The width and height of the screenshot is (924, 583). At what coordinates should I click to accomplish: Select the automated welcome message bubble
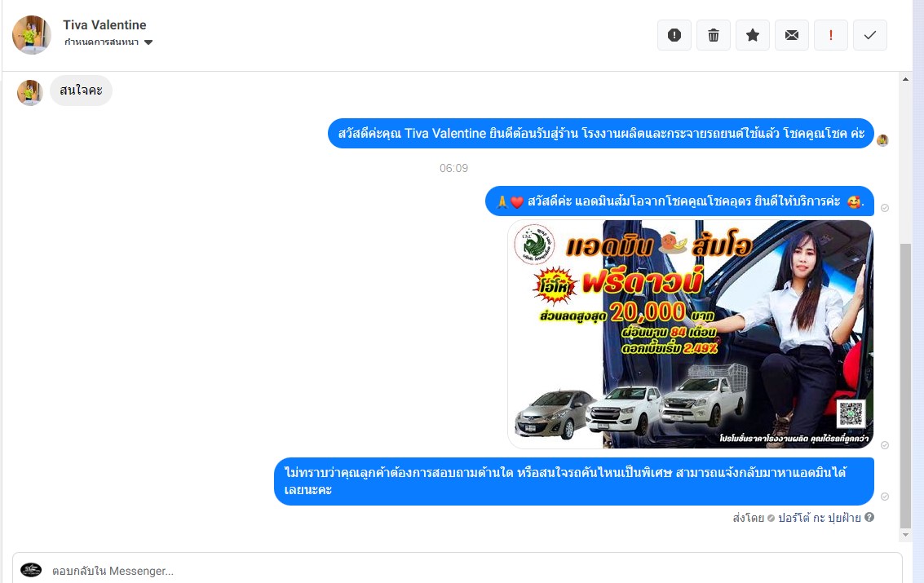[600, 134]
